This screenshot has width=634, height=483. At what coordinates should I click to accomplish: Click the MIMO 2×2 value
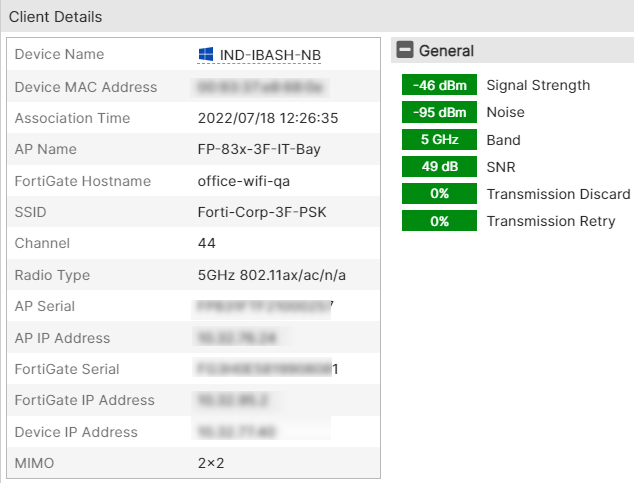click(x=211, y=463)
